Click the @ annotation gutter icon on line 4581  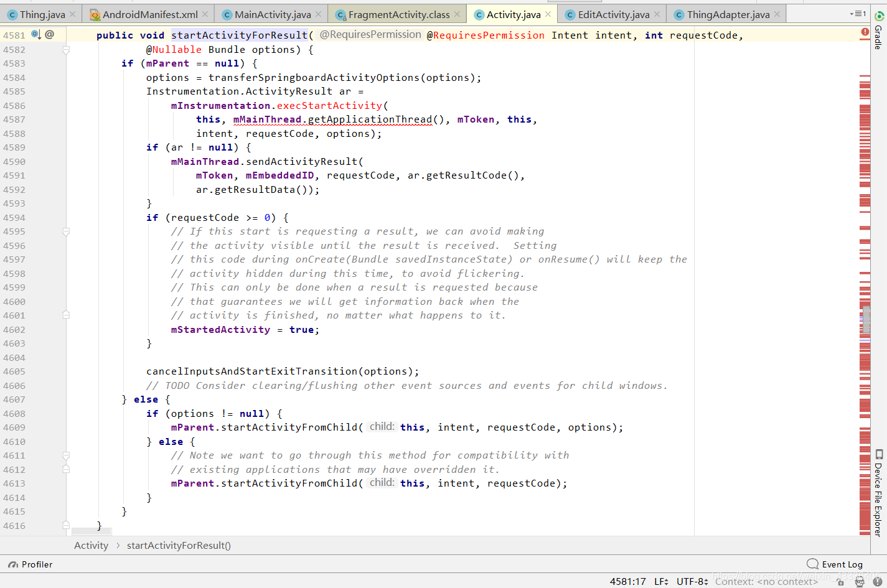pyautogui.click(x=50, y=35)
